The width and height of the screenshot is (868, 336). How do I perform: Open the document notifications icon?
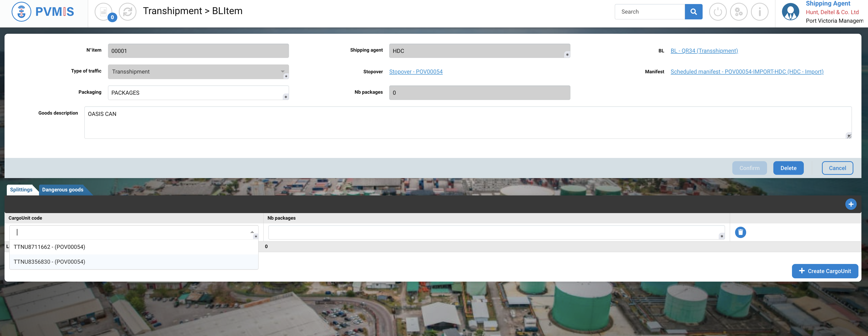pos(103,12)
